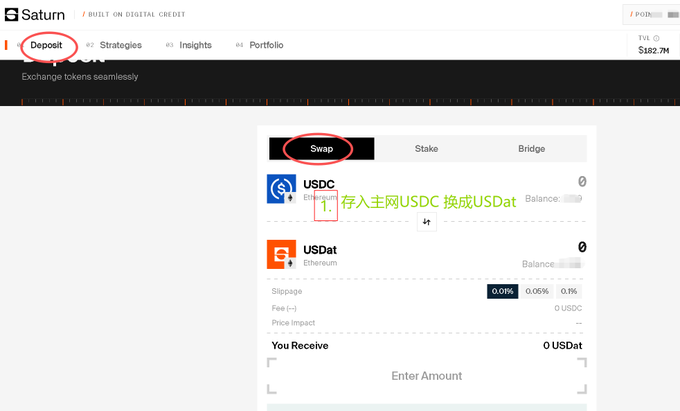This screenshot has height=411, width=680.
Task: Click 'Exchange tokens seamlessly' subtitle
Action: (80, 77)
